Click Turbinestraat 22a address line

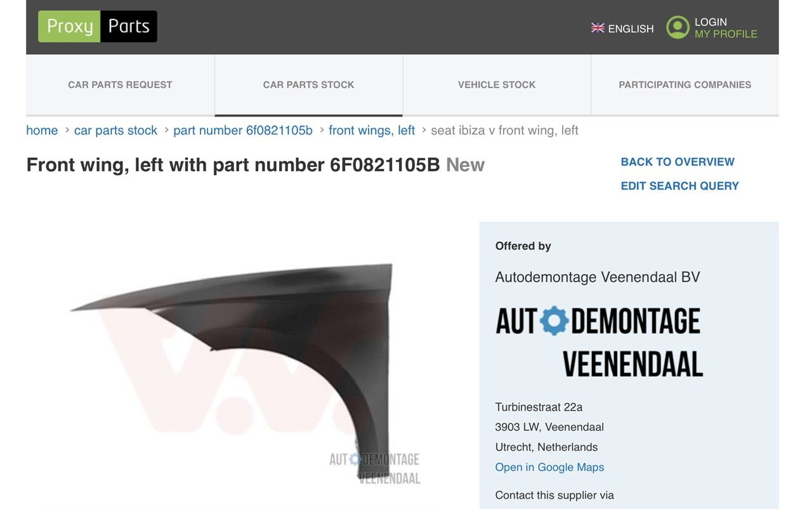pyautogui.click(x=539, y=407)
